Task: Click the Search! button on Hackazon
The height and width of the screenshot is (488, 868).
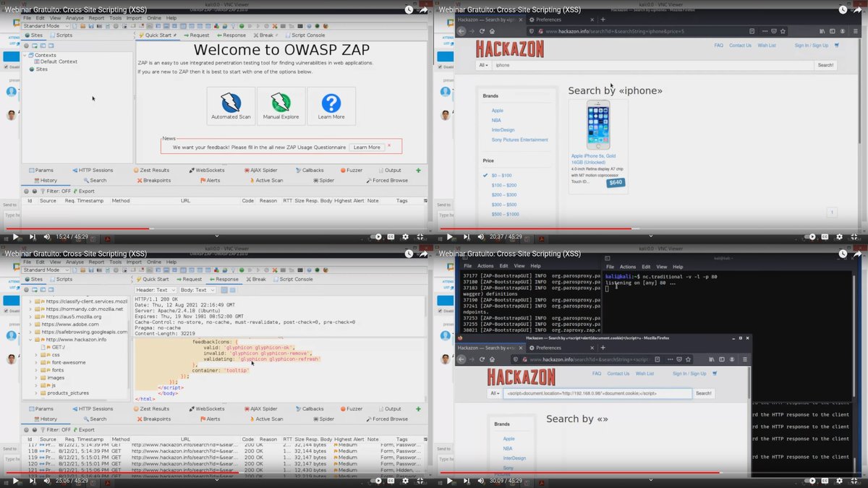Action: 825,64
